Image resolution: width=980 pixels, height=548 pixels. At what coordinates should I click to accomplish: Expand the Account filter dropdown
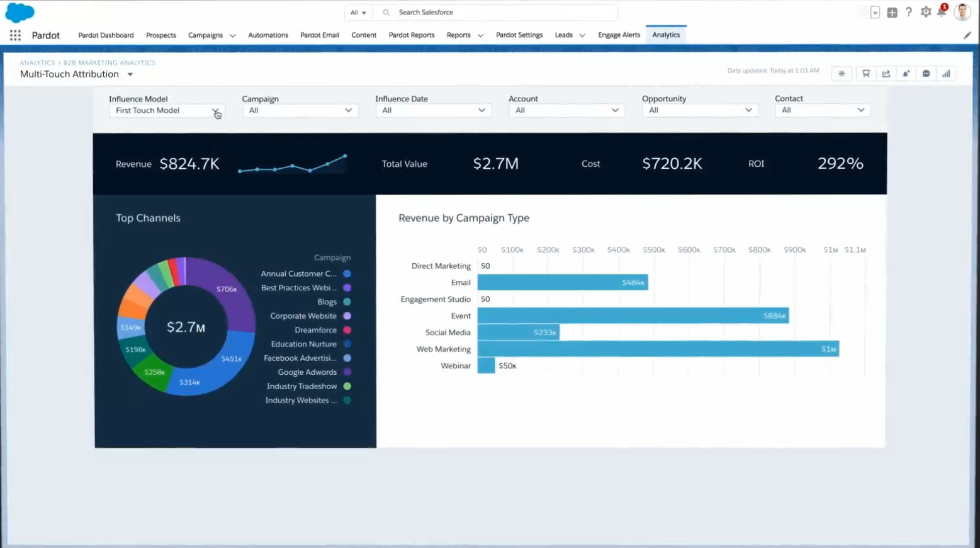pyautogui.click(x=566, y=110)
